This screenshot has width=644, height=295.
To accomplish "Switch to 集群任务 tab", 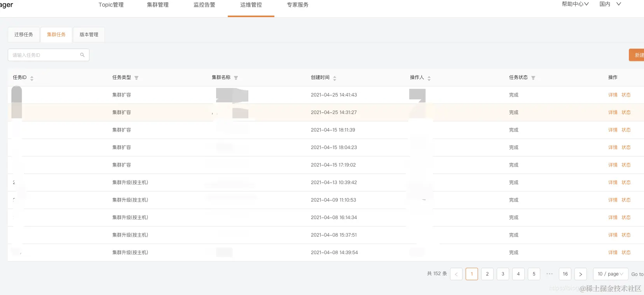I will coord(56,35).
